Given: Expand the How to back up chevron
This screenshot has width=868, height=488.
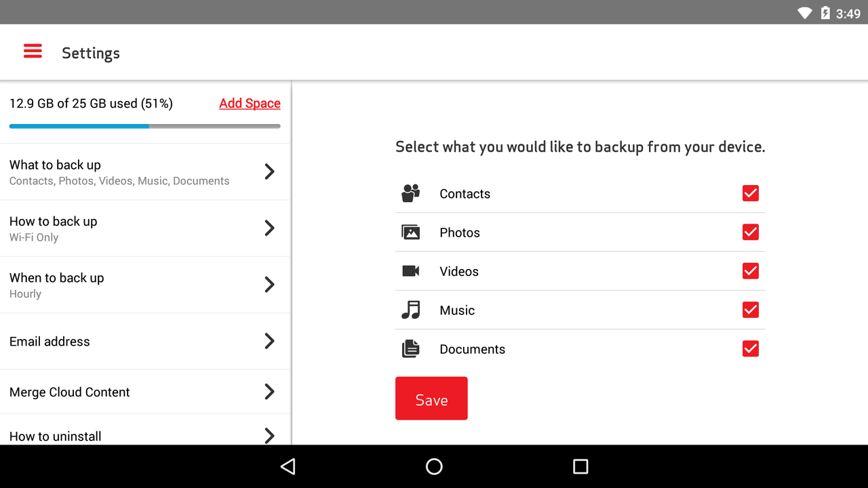Looking at the screenshot, I should (x=269, y=228).
